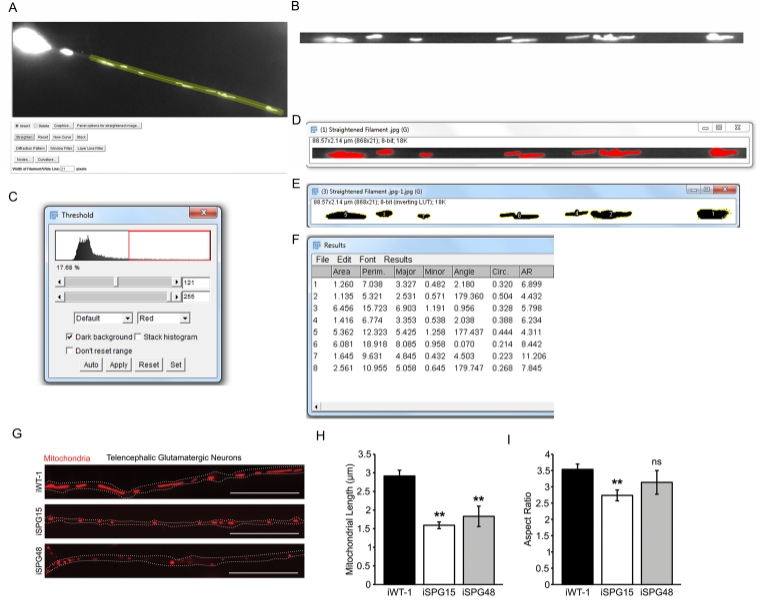Click the red thresholded blob at far right
Viewport: 760px width, 603px height.
pyautogui.click(x=723, y=153)
